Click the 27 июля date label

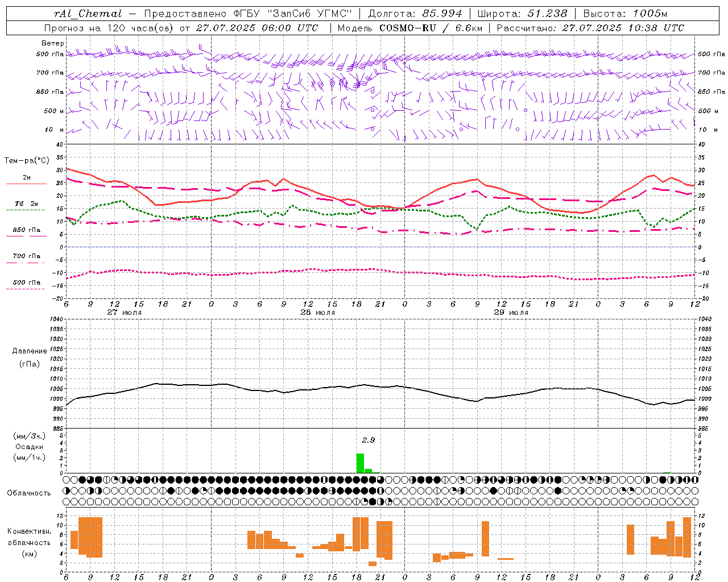click(125, 313)
